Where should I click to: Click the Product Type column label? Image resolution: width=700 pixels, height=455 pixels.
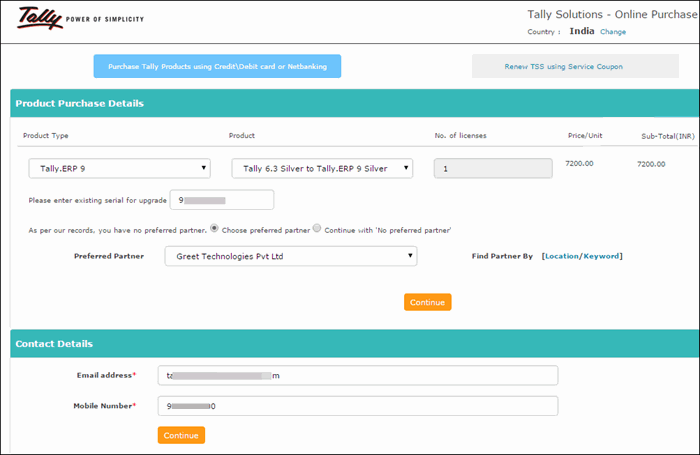pyautogui.click(x=46, y=135)
